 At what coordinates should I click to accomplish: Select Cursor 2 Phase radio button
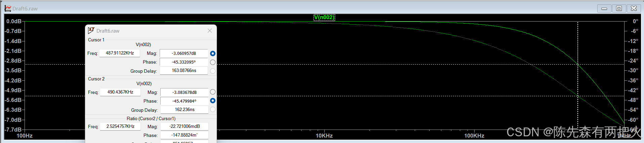point(213,101)
